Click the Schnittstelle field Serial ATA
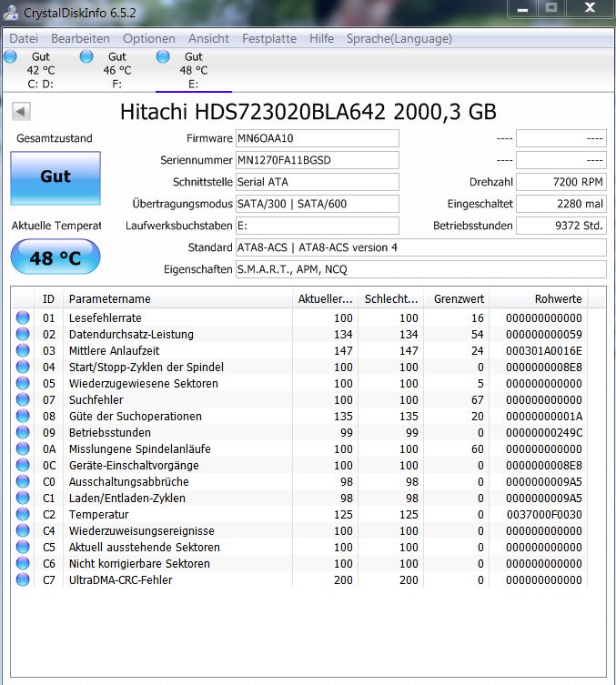 (318, 182)
